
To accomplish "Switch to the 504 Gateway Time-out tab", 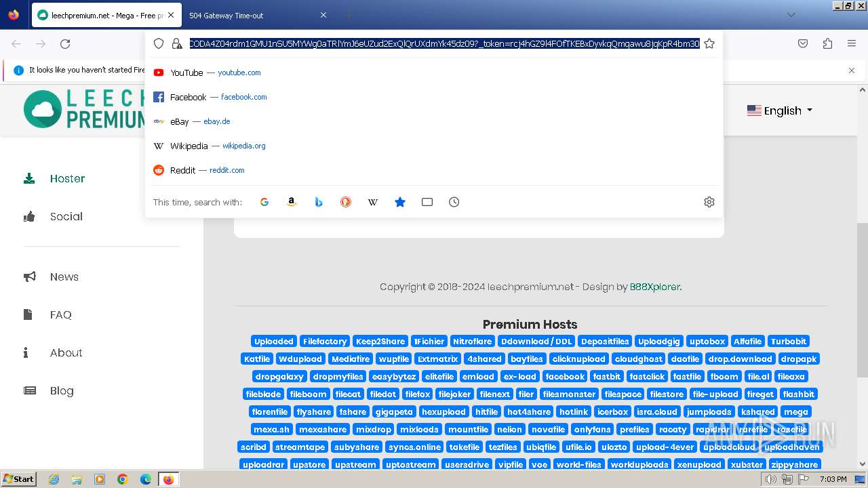I will click(x=258, y=15).
